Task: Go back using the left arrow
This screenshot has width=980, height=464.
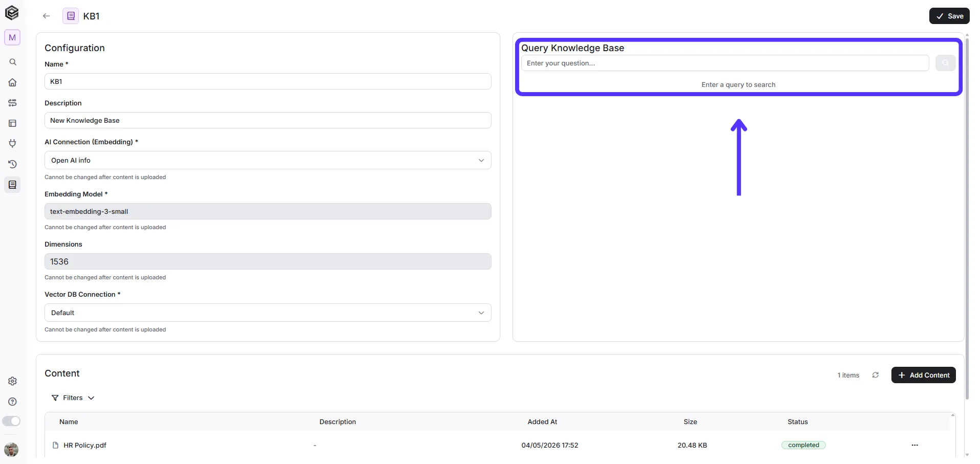Action: click(x=47, y=16)
